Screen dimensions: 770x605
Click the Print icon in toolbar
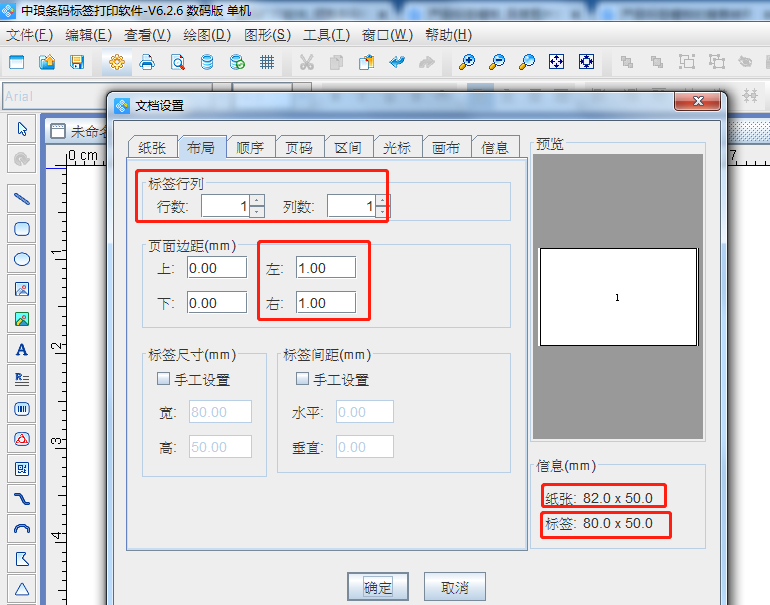tap(147, 62)
